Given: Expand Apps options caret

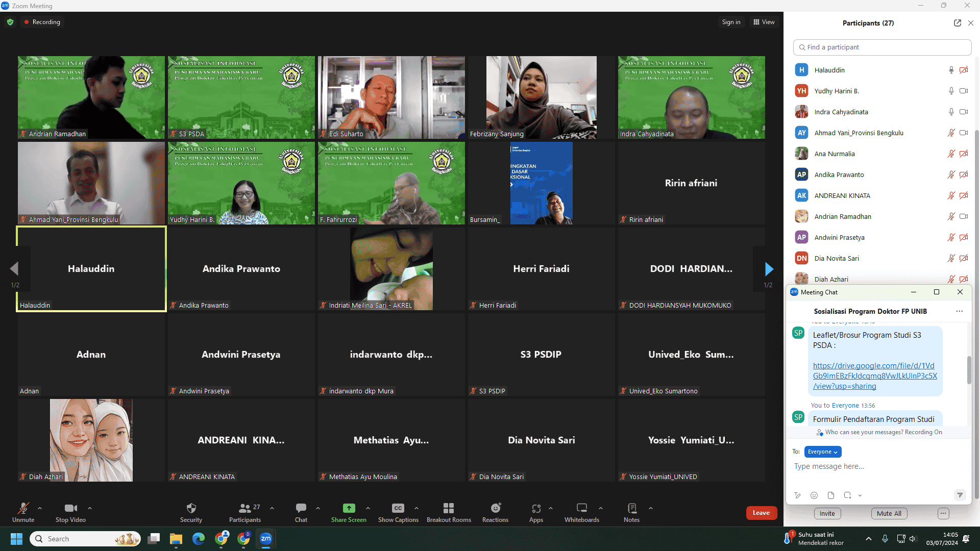Looking at the screenshot, I should pos(551,508).
